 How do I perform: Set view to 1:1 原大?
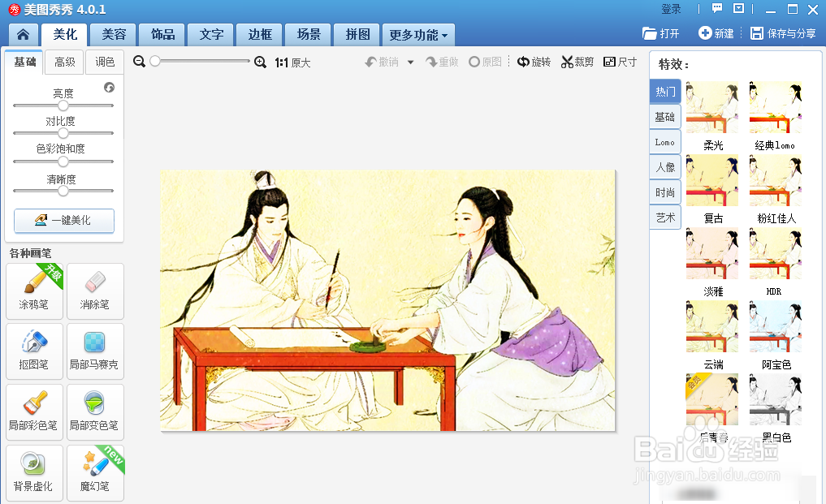click(x=292, y=62)
